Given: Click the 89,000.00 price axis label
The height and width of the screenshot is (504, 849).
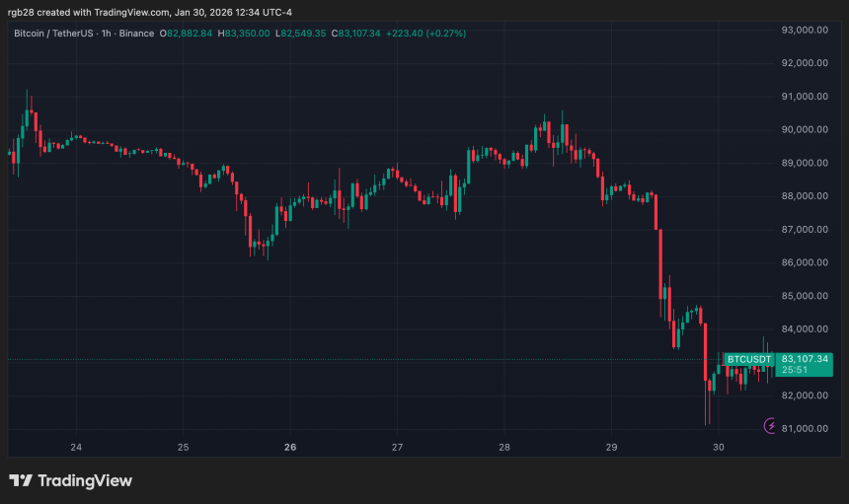Looking at the screenshot, I should pos(805,164).
